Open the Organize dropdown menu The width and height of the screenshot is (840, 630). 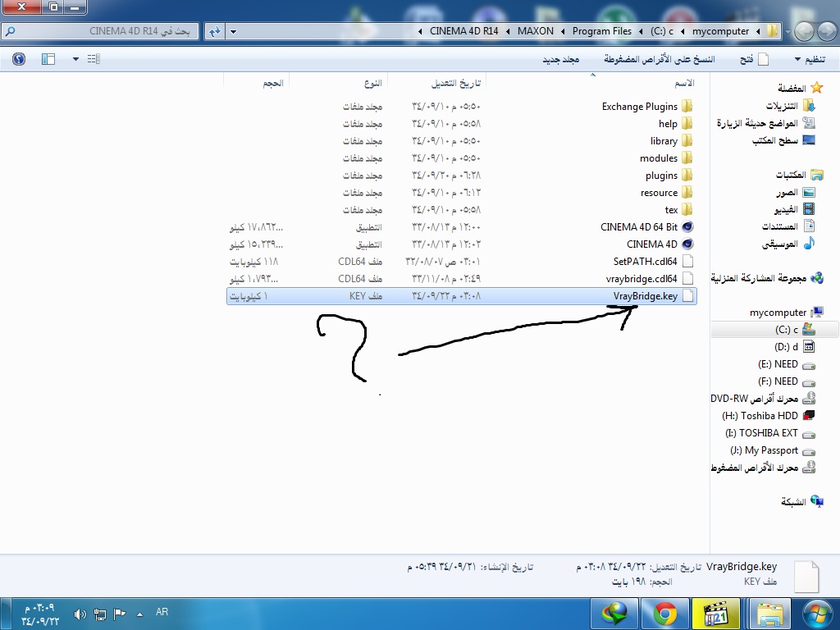810,59
